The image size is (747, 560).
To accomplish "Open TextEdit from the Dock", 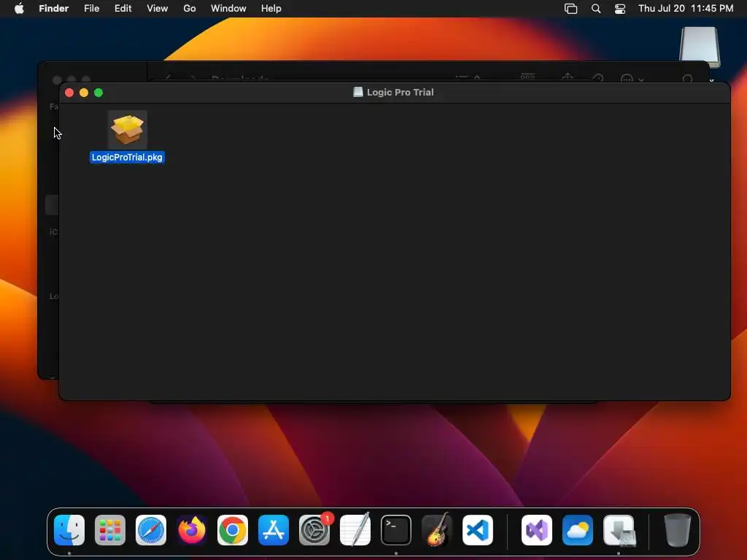I will 355,530.
